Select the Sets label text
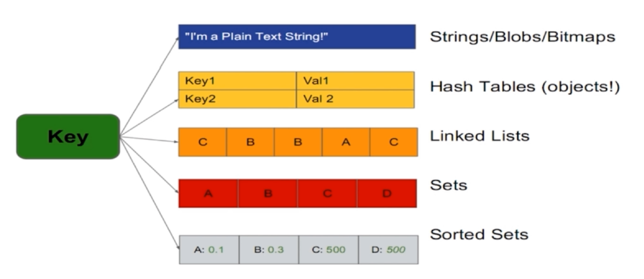The image size is (644, 279). coord(449,185)
